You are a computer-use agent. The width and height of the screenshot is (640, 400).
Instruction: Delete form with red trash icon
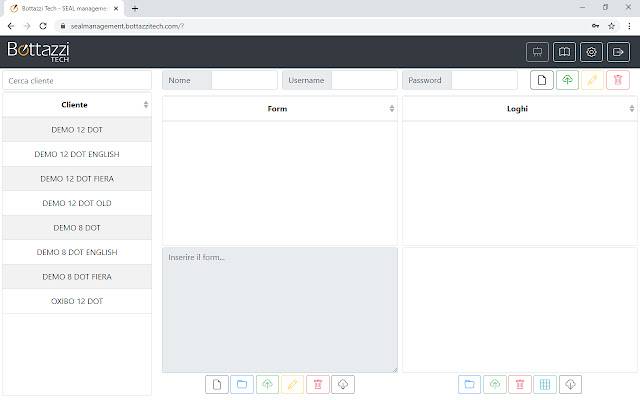coord(318,384)
